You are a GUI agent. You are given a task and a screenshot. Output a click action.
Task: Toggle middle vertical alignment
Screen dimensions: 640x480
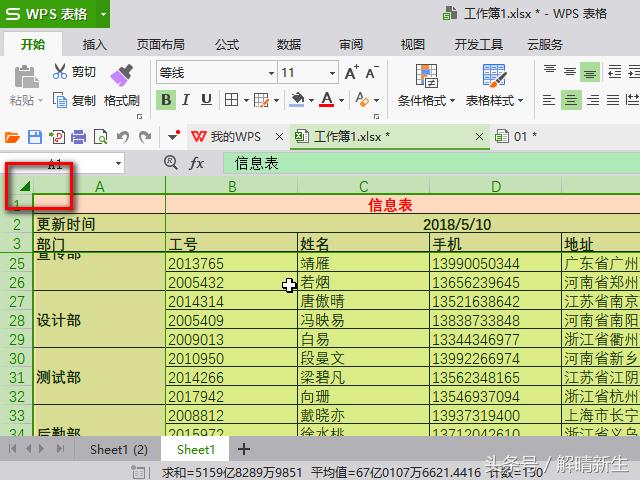coord(569,72)
